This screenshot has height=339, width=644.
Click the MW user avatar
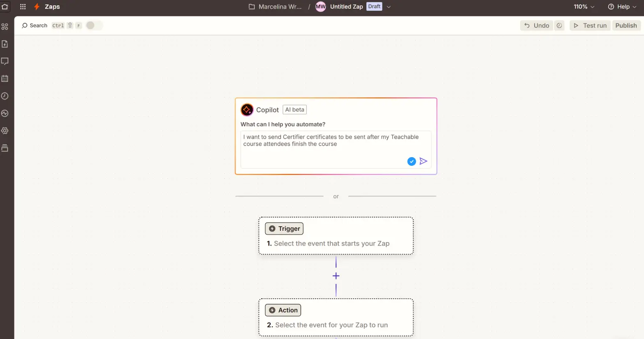(x=321, y=7)
